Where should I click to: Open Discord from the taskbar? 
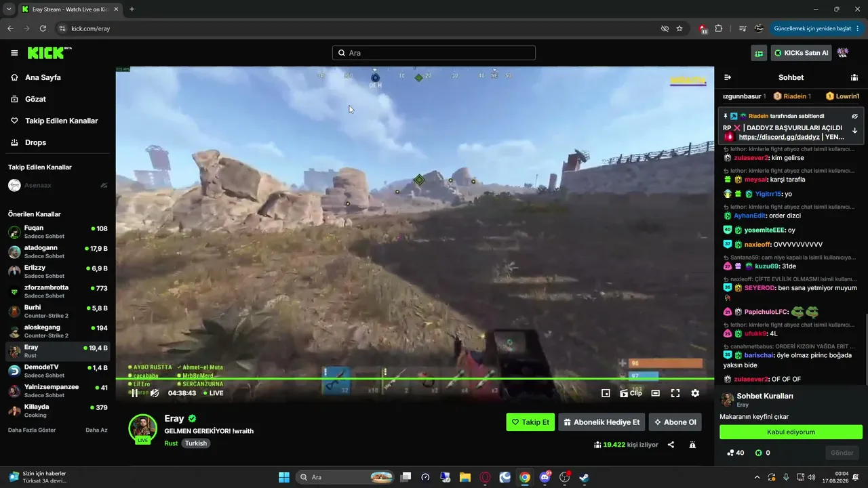545,477
